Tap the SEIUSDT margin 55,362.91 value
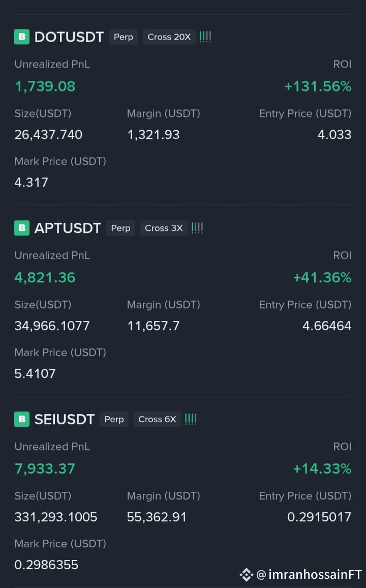 click(157, 517)
